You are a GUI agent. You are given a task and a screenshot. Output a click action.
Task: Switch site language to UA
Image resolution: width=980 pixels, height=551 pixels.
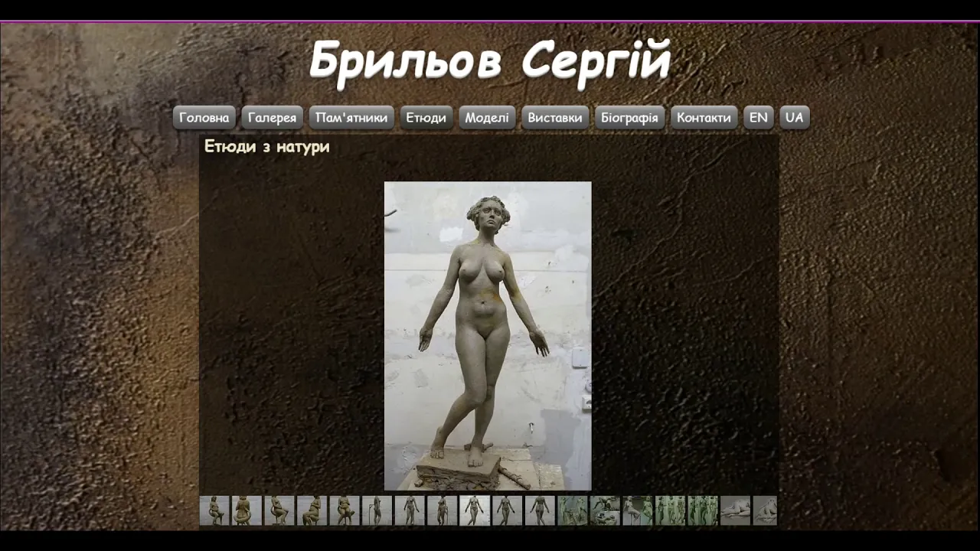click(794, 118)
